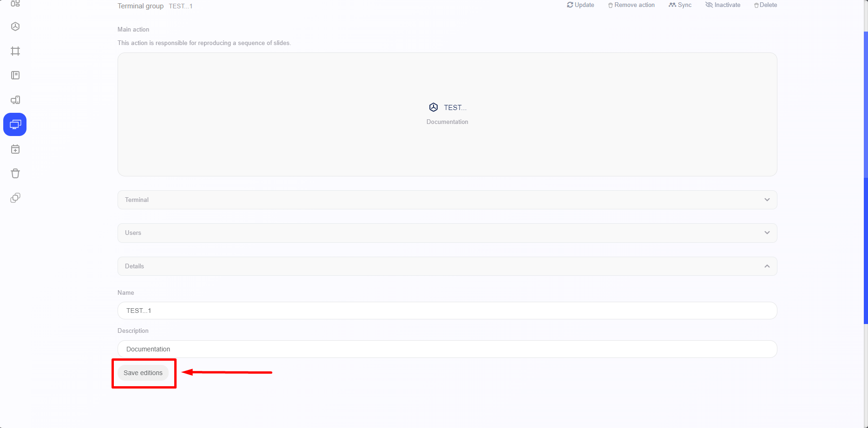Viewport: 868px width, 428px height.
Task: Click the Description field containing Documentation
Action: click(x=447, y=349)
